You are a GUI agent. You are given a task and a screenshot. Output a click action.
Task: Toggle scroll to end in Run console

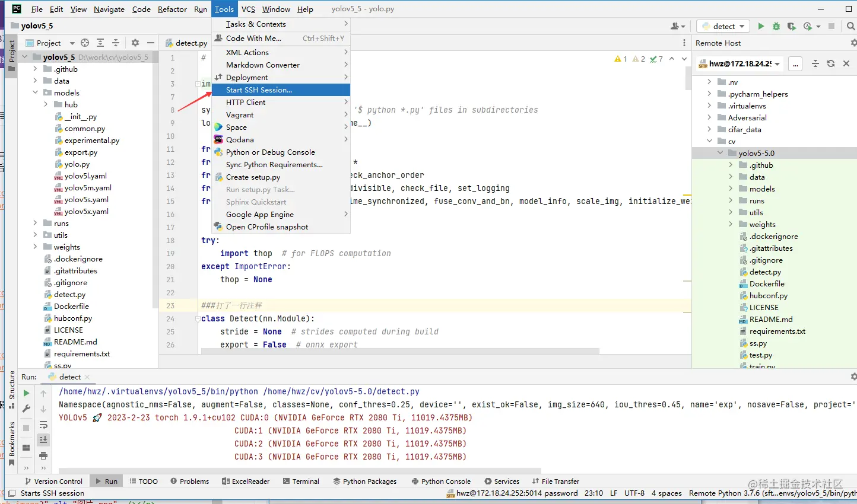click(43, 439)
